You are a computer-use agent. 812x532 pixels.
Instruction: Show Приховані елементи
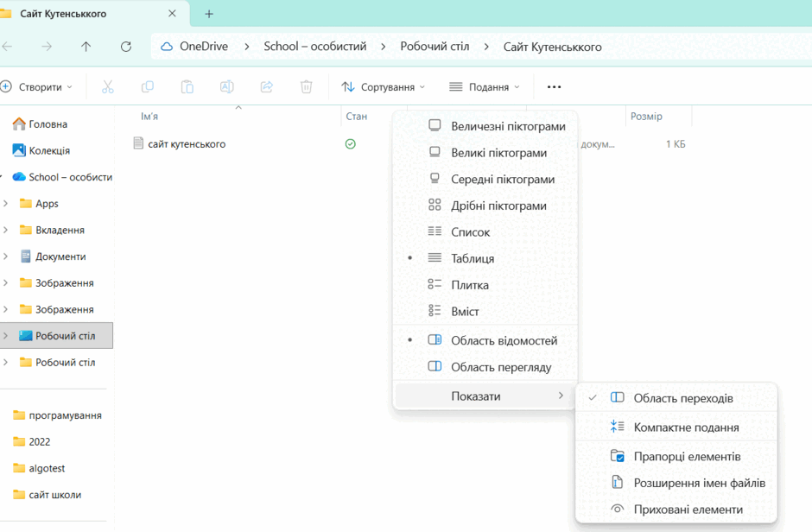pos(676,510)
